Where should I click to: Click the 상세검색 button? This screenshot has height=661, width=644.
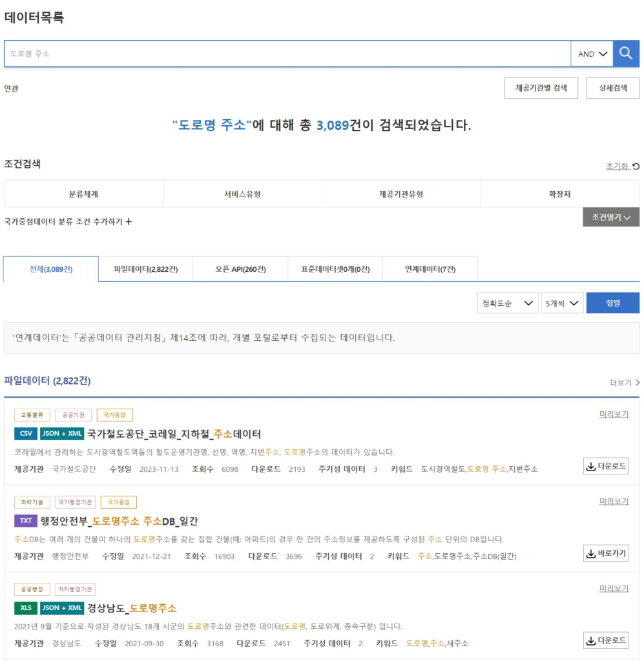pos(613,88)
